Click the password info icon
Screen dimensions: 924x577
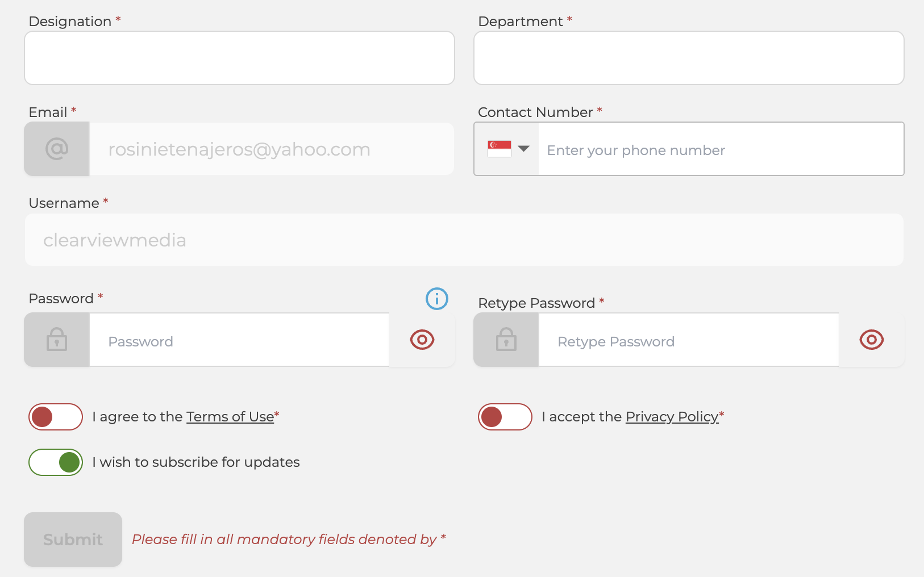437,299
